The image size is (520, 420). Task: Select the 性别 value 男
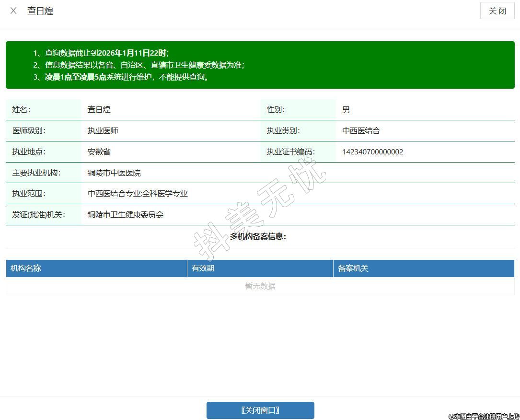click(346, 110)
